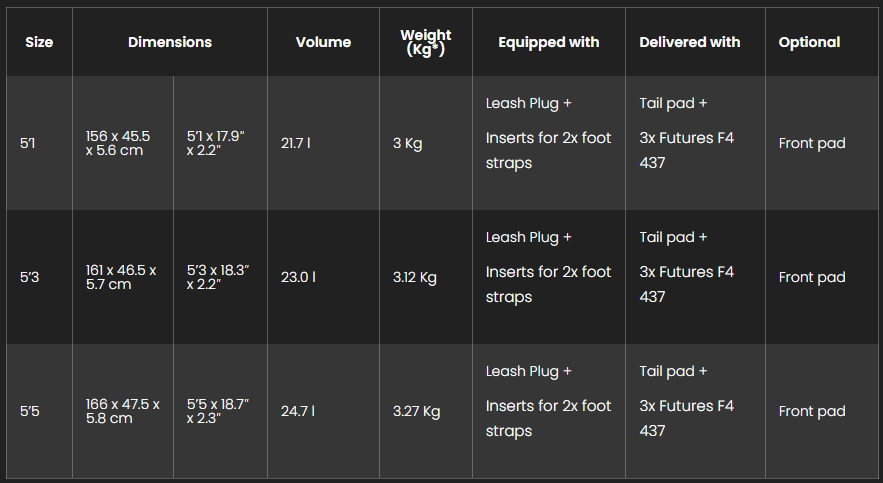
Task: Click the Volume column header
Action: pyautogui.click(x=323, y=42)
